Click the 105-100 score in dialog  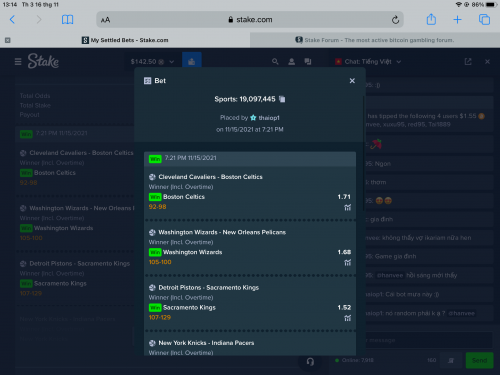coord(160,262)
